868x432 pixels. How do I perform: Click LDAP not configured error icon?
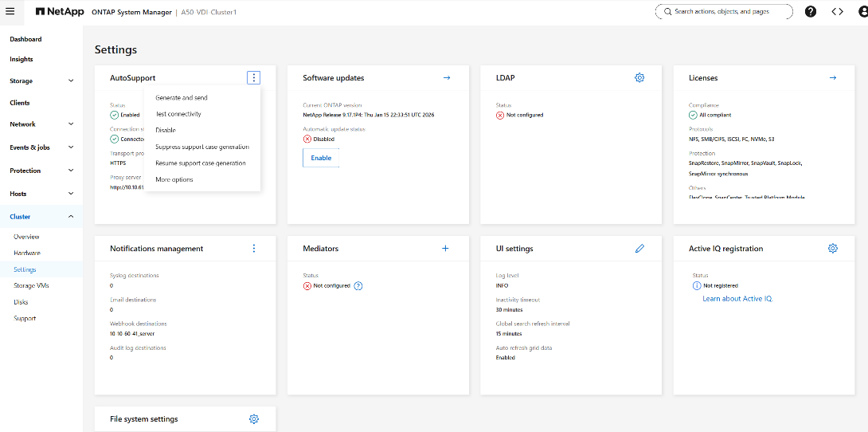pos(500,116)
